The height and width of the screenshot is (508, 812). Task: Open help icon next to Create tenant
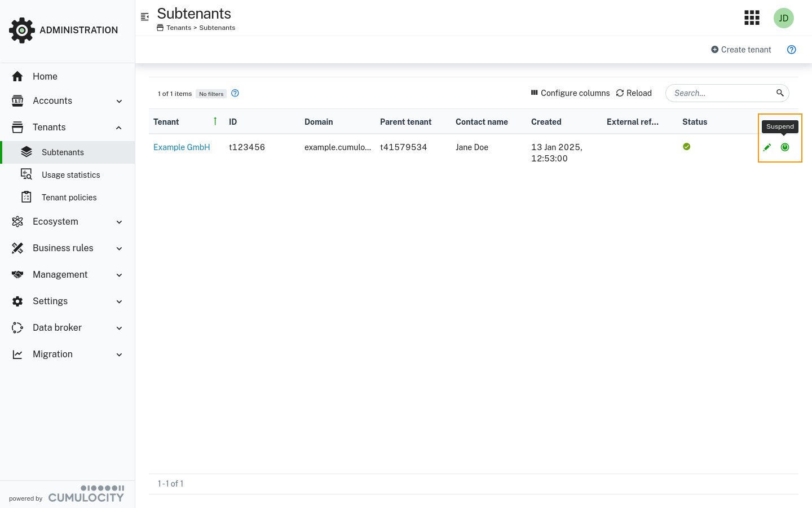pos(791,50)
